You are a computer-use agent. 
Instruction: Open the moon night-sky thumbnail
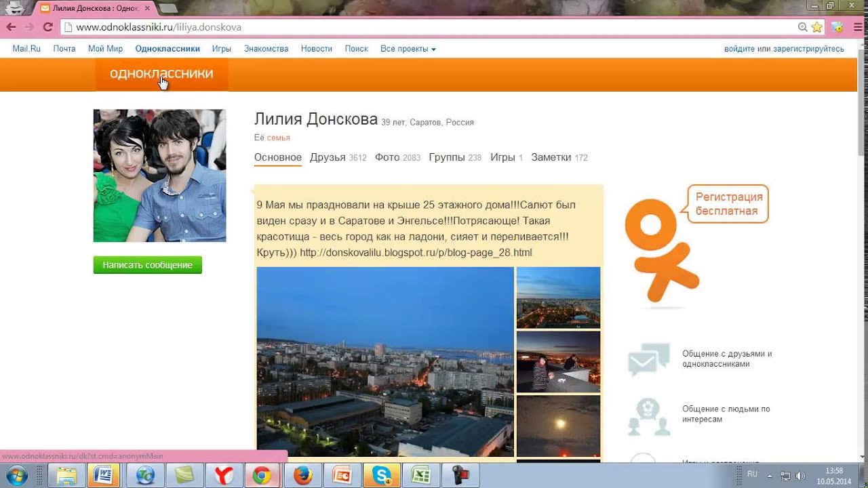click(558, 426)
